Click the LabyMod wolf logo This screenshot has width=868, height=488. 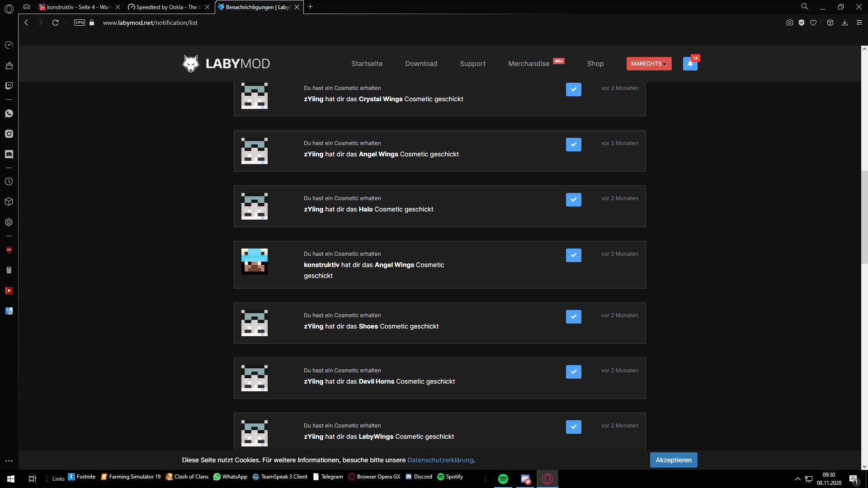point(191,64)
